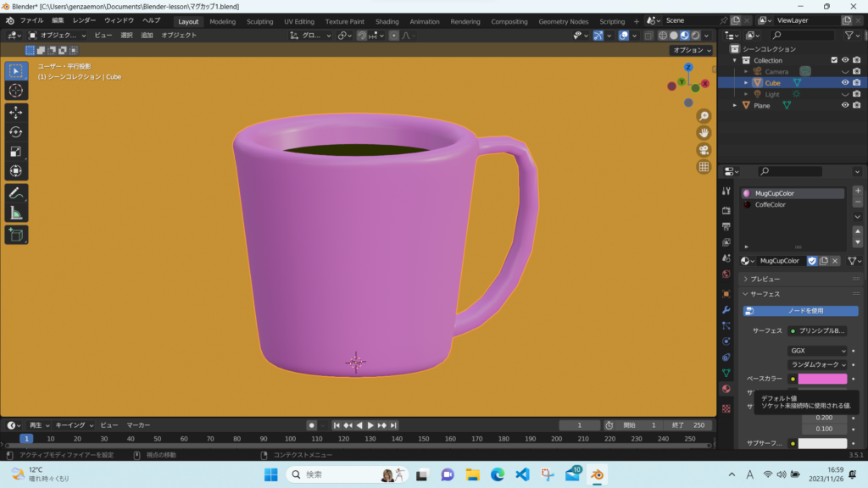This screenshot has height=488, width=868.
Task: Activate the Annotate pencil tool
Action: click(16, 193)
